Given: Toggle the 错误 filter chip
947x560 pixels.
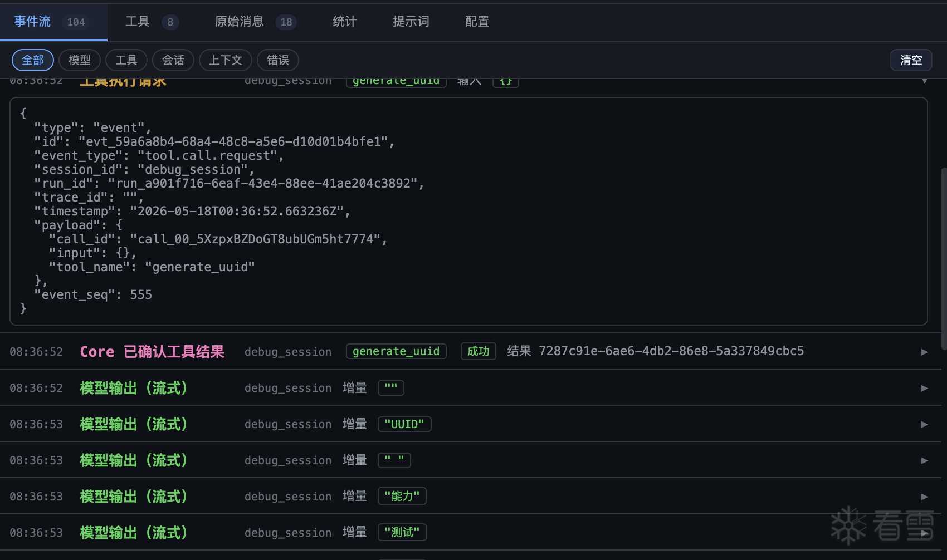Looking at the screenshot, I should 278,60.
